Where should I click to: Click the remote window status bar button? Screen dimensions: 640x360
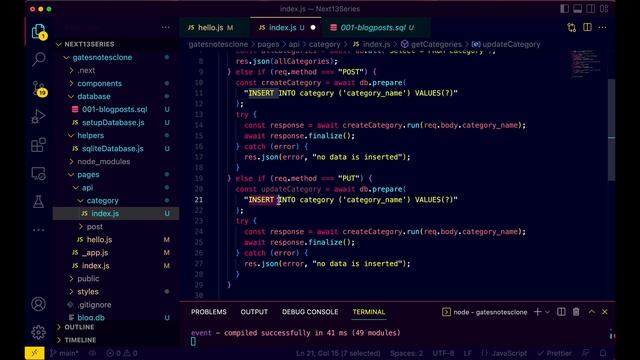(x=34, y=353)
